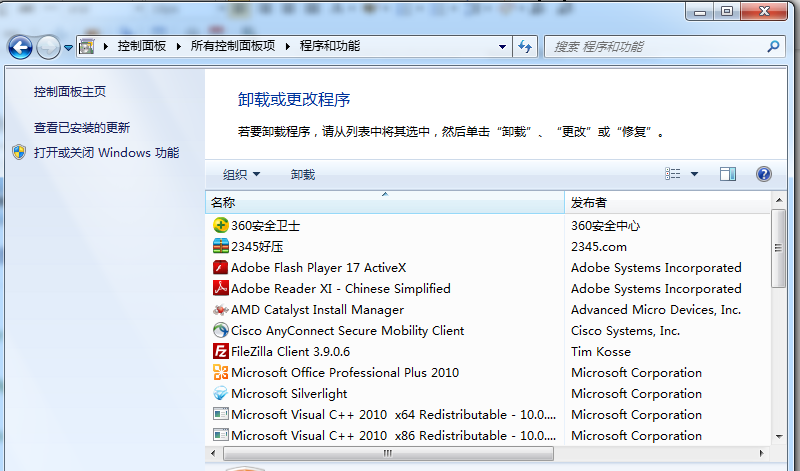Select Adobe Flash Player 17 ActiveX icon
This screenshot has height=471, width=800.
[x=221, y=268]
